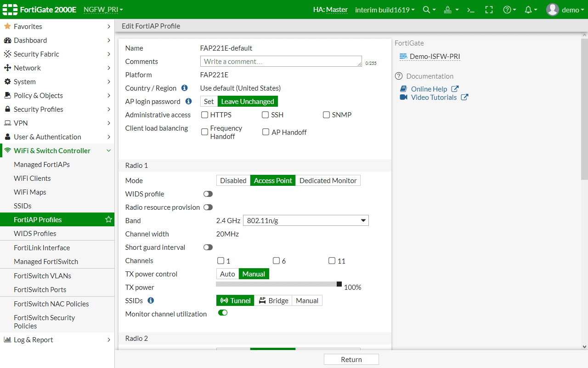Expand the Dashboard menu chevron
The image size is (588, 368).
pyautogui.click(x=109, y=40)
